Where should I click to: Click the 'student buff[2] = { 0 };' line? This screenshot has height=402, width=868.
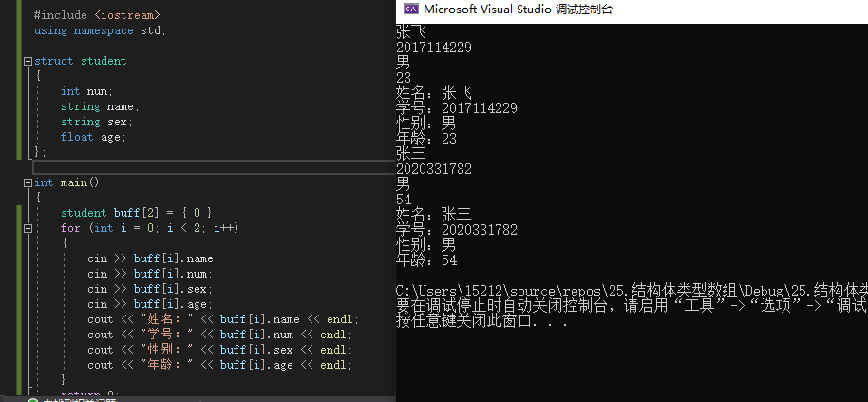140,213
